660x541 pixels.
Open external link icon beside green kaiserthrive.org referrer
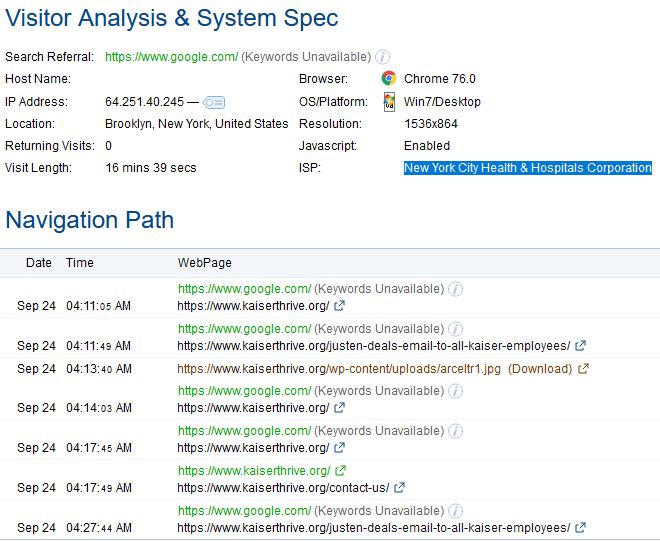pos(341,470)
